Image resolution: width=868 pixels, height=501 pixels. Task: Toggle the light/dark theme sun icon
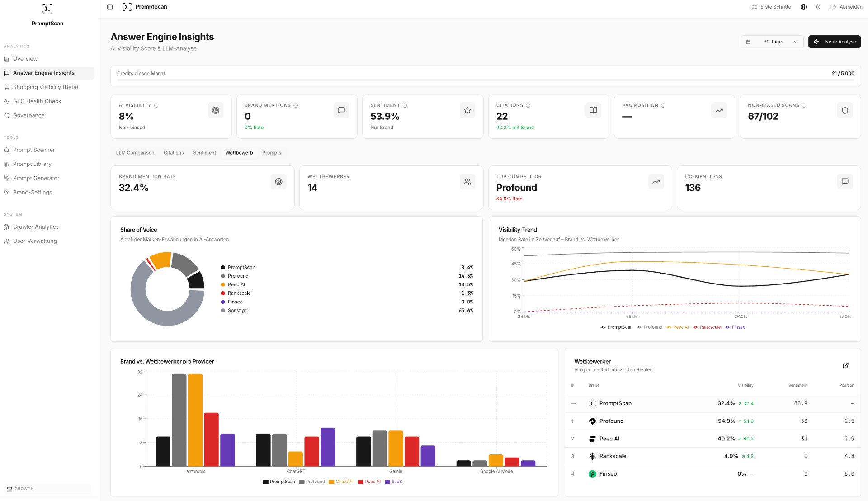pos(818,7)
